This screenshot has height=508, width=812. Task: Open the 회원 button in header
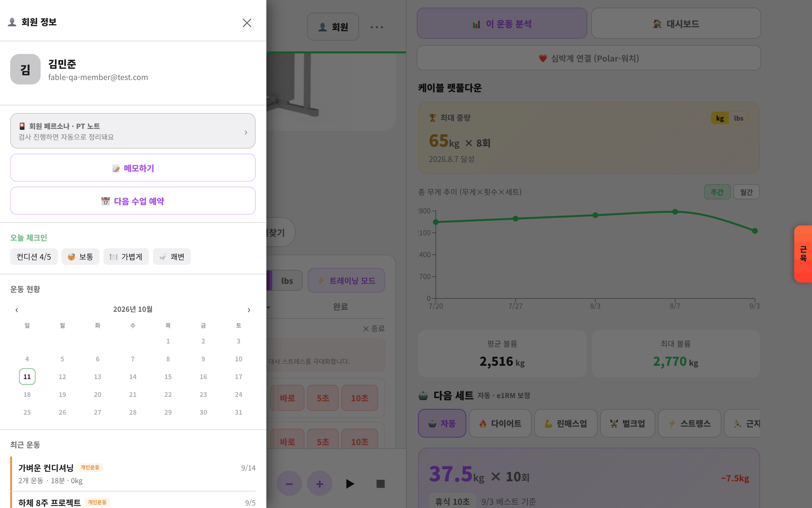333,27
